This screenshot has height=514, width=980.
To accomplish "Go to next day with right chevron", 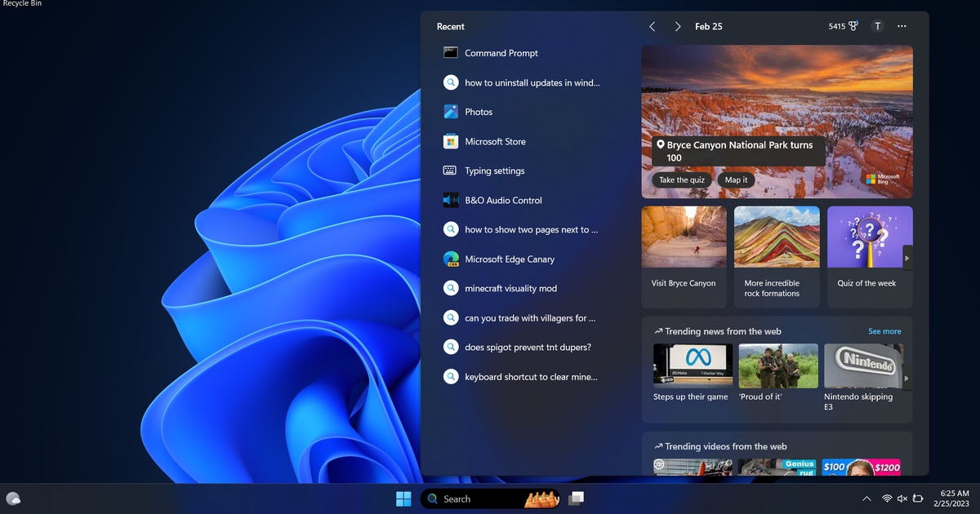I will pyautogui.click(x=678, y=26).
